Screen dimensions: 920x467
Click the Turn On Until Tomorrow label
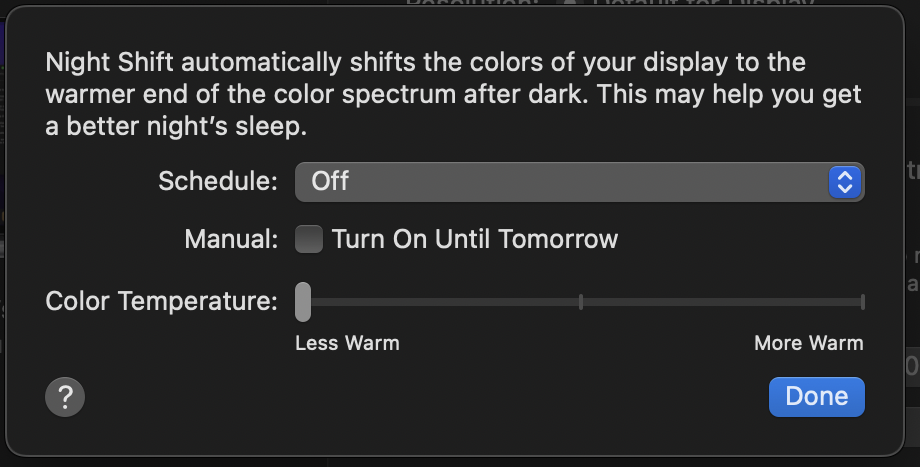475,239
